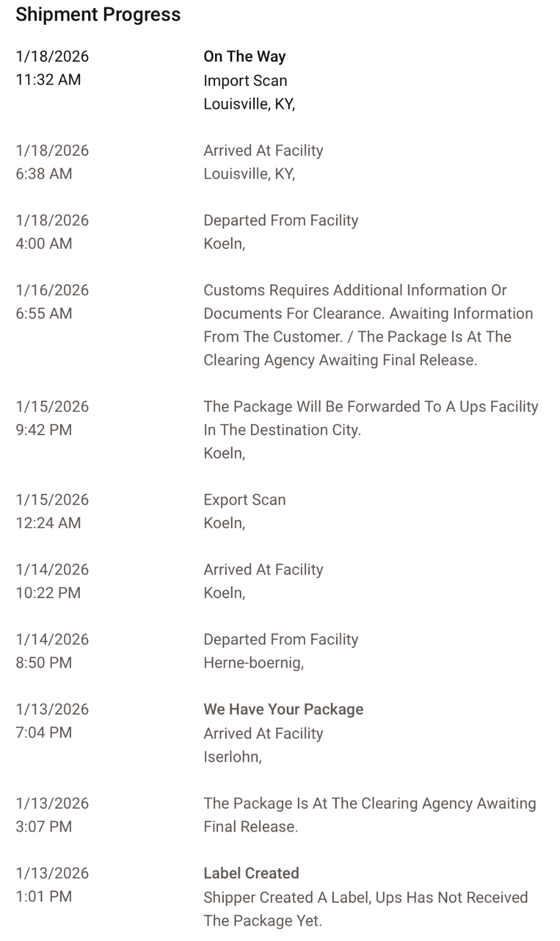Click the 3:07 PM clearing agency timestamp

pyautogui.click(x=44, y=827)
